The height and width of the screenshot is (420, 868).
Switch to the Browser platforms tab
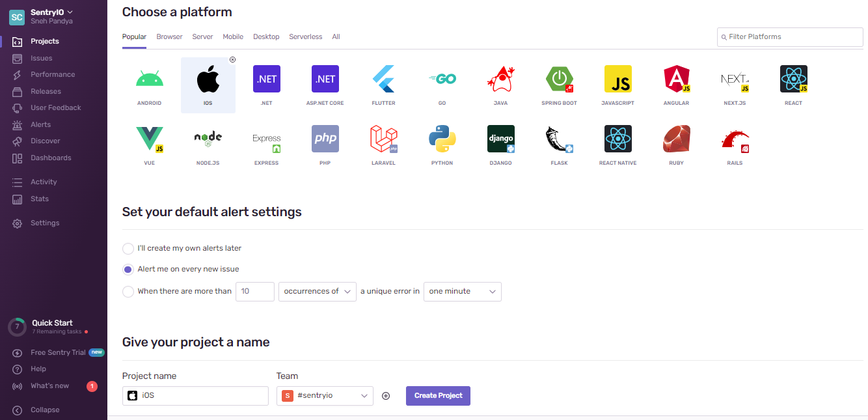coord(169,36)
